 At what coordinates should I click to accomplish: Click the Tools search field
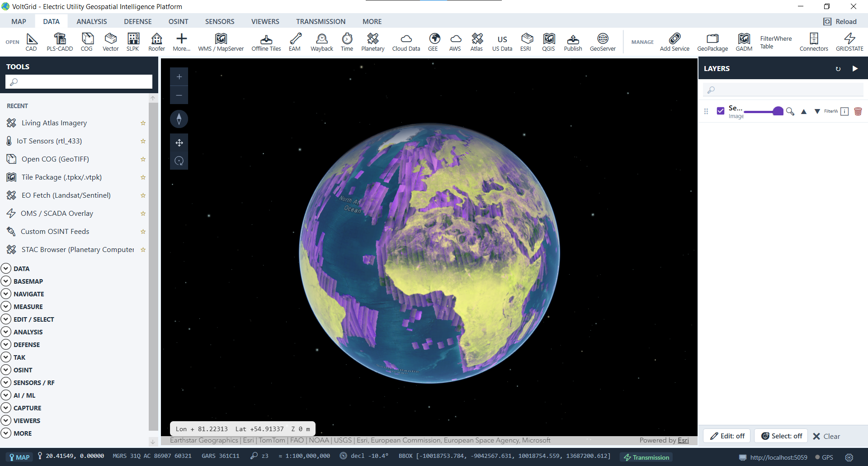click(x=79, y=82)
